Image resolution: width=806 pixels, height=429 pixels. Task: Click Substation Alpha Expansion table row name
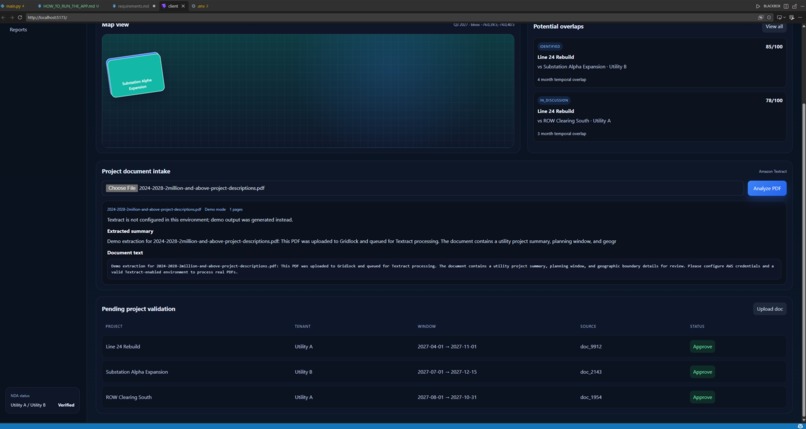coord(137,372)
